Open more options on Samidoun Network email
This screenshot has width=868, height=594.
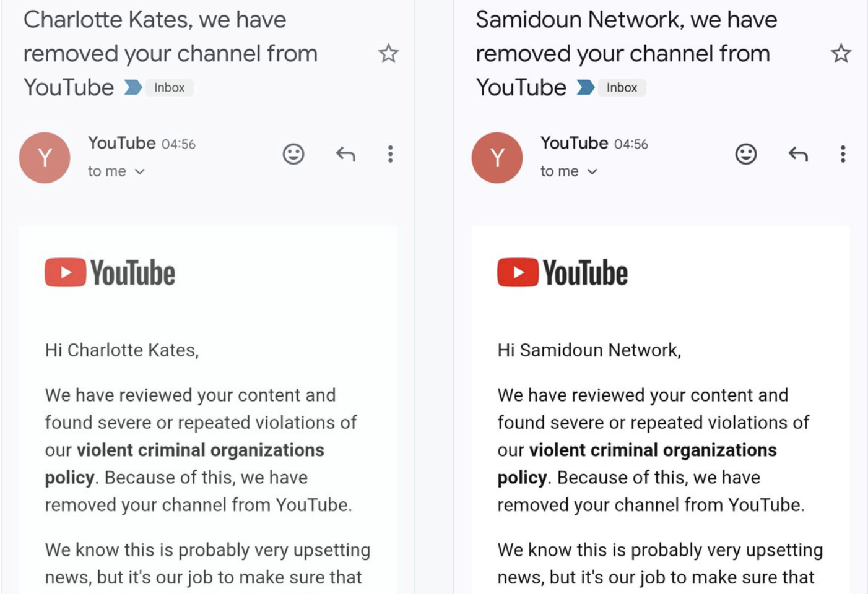(x=843, y=154)
